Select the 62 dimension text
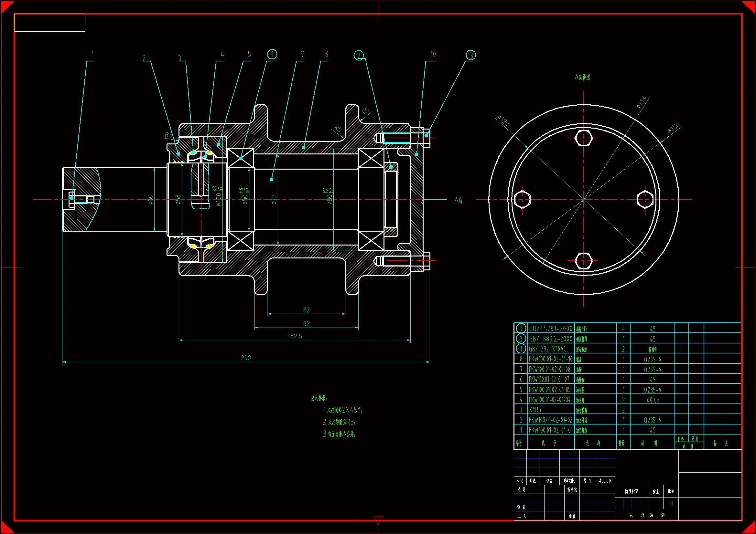This screenshot has height=534, width=756. (x=306, y=310)
